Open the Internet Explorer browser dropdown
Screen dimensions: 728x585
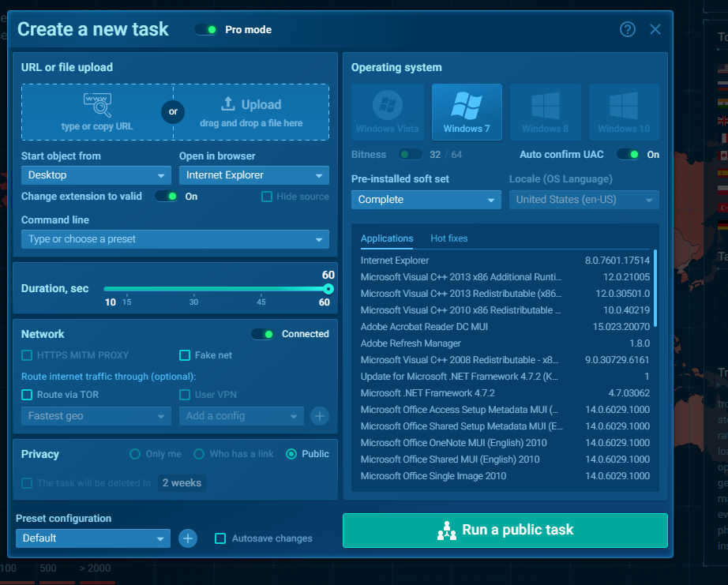pos(254,175)
